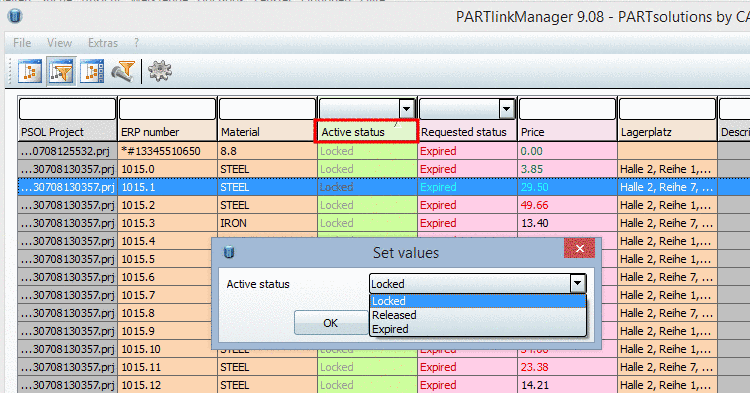Sort by the Material column header
This screenshot has width=750, height=393.
coord(267,132)
